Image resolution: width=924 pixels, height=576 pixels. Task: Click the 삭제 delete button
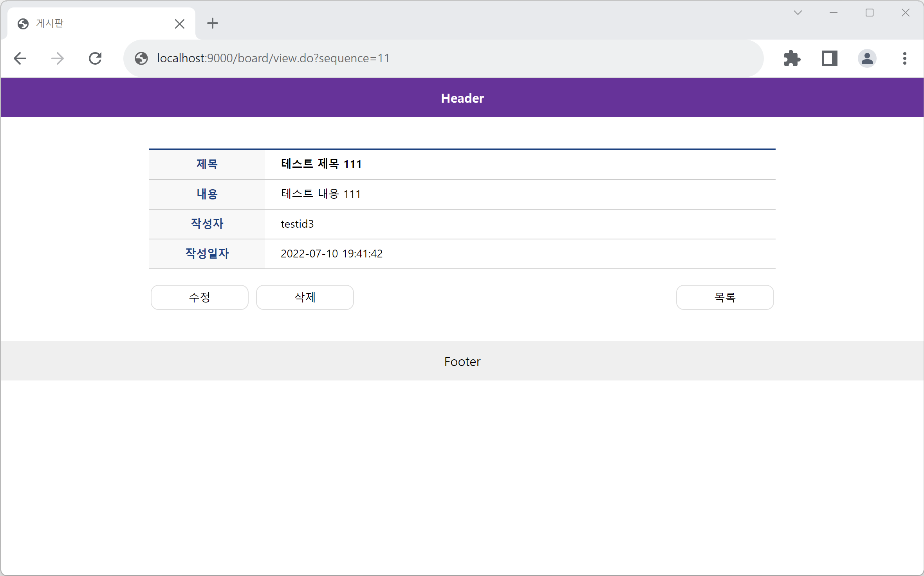point(305,297)
